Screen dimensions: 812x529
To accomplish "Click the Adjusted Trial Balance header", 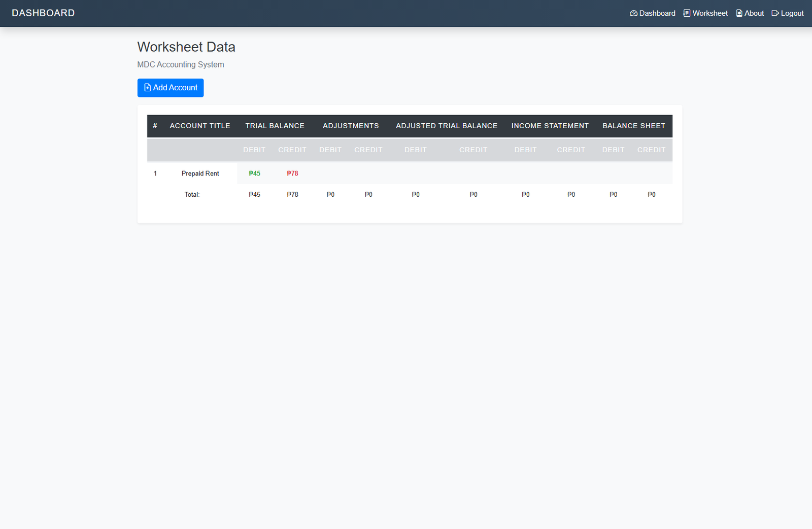I will click(x=447, y=126).
